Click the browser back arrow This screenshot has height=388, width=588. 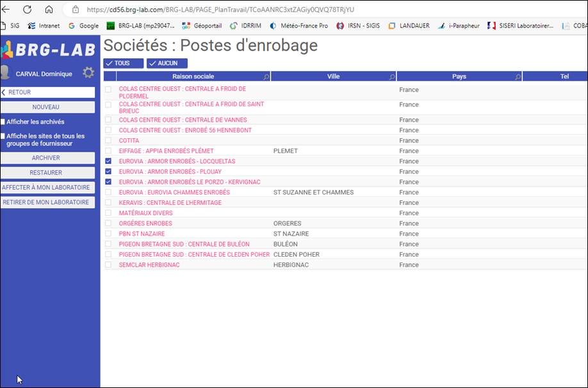(x=6, y=10)
